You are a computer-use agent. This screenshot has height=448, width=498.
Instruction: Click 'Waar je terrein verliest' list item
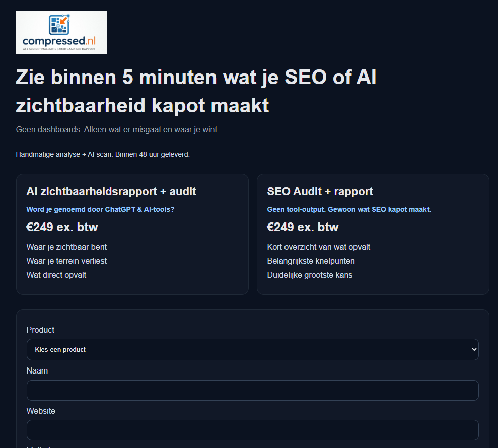click(66, 261)
